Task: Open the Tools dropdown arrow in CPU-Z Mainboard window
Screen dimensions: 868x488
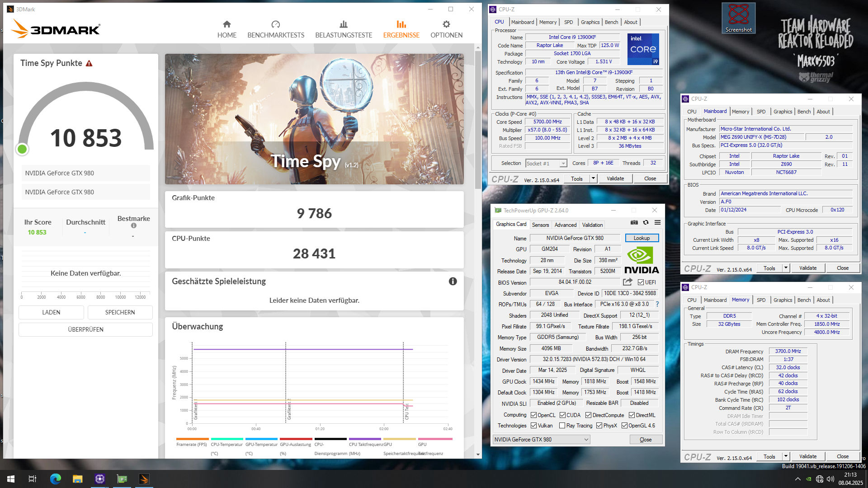Action: [x=786, y=268]
